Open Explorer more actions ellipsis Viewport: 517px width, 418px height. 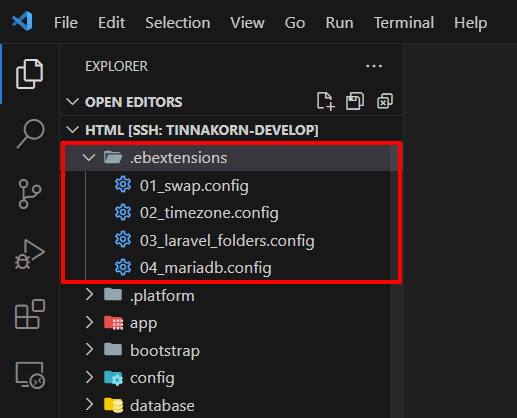coord(374,66)
